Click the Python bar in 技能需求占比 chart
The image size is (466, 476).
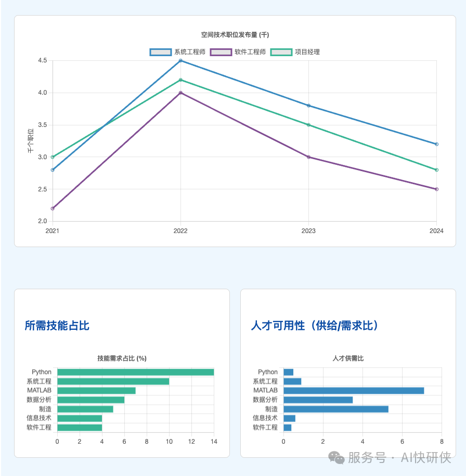coord(135,372)
